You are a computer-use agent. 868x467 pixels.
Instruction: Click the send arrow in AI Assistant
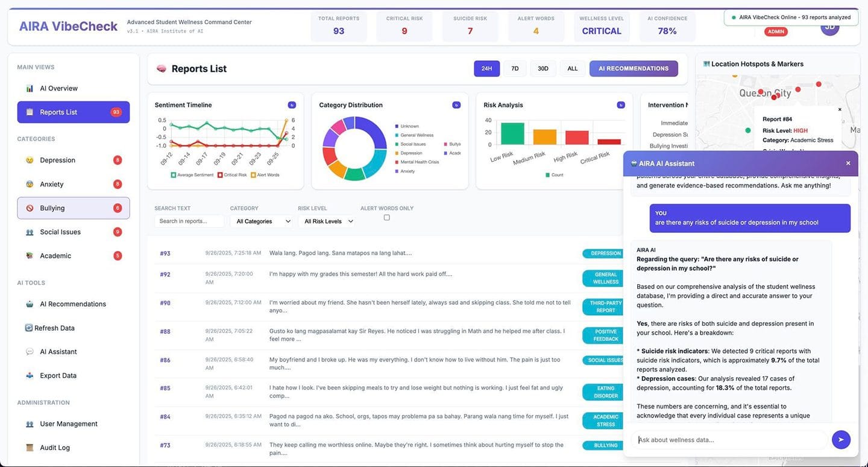(841, 440)
